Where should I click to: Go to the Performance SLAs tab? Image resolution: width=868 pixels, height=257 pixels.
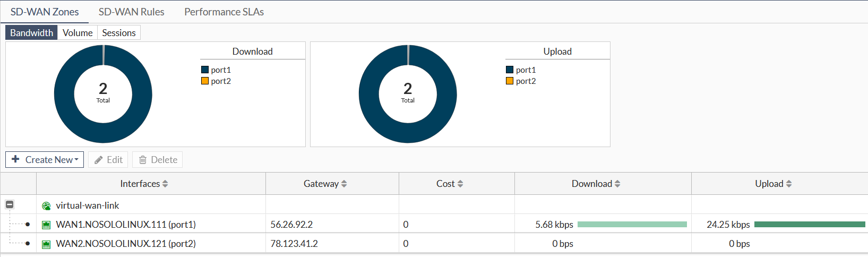(224, 12)
